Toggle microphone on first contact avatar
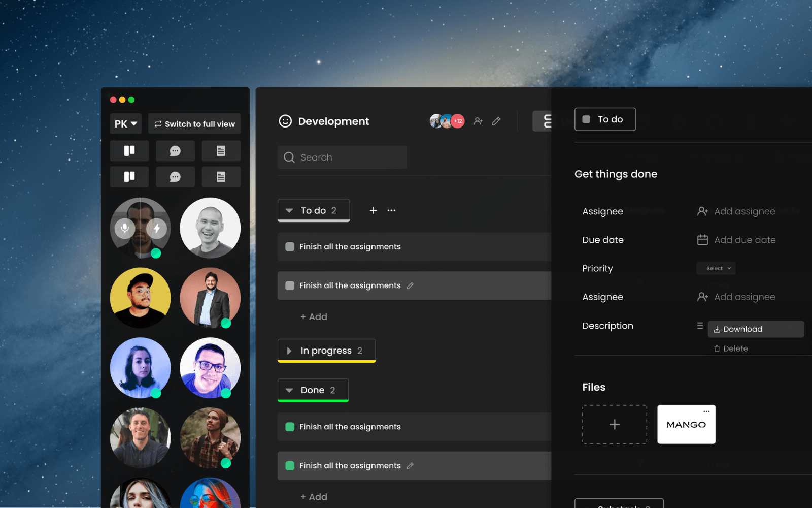Image resolution: width=812 pixels, height=508 pixels. (124, 229)
